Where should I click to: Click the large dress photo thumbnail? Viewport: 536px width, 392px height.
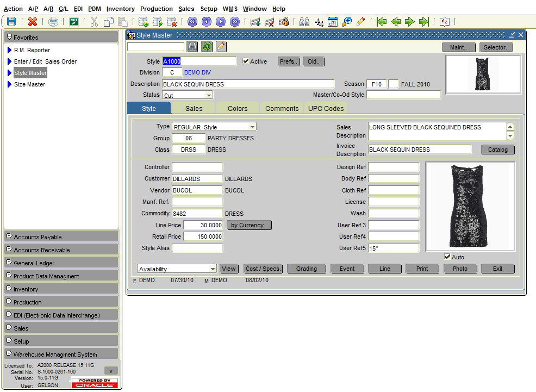tap(470, 207)
